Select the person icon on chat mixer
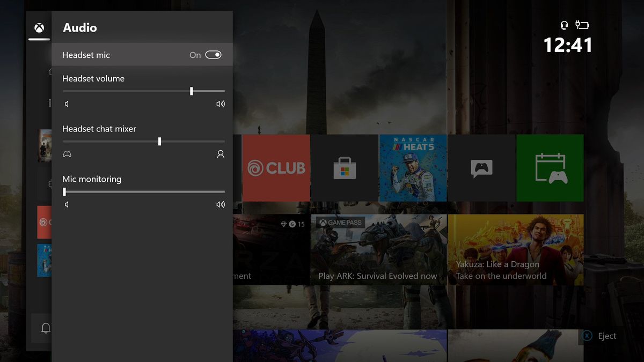Image resolution: width=644 pixels, height=362 pixels. click(x=220, y=154)
